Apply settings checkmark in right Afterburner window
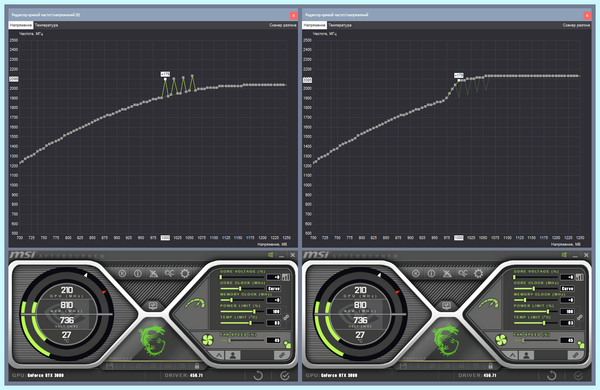The width and height of the screenshot is (600, 390). pos(578,375)
